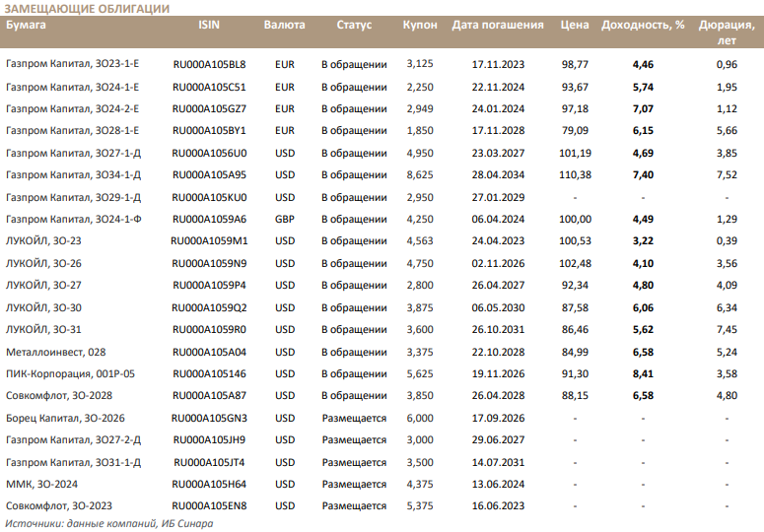Select the bond name 'ЛУКОЙЛ, ЗО-23'
This screenshot has height=532, width=764.
(43, 241)
